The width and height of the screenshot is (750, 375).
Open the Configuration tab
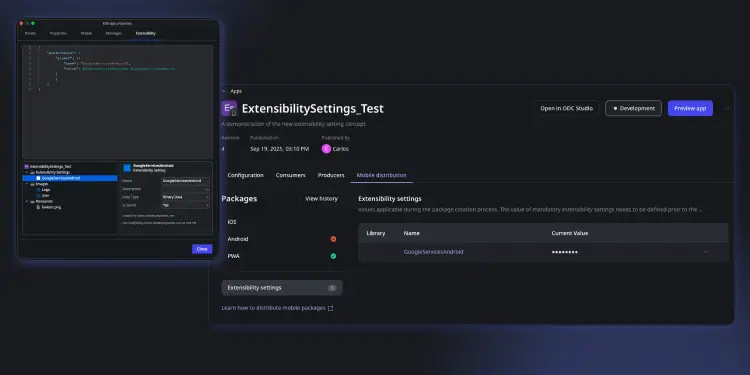[x=245, y=175]
